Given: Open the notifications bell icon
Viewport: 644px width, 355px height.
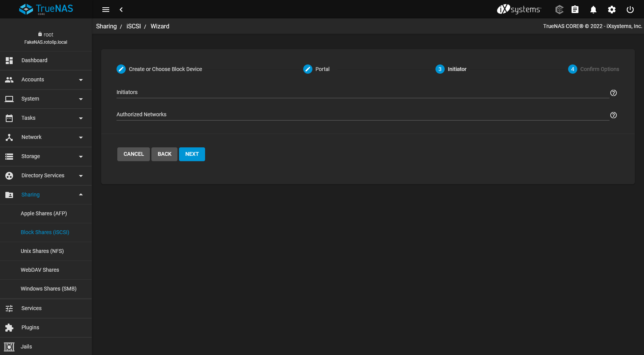Looking at the screenshot, I should (593, 10).
